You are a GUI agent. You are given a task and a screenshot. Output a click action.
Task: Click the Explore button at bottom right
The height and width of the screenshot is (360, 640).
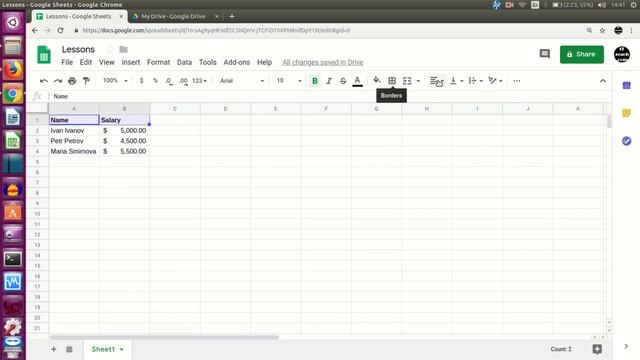pos(597,349)
